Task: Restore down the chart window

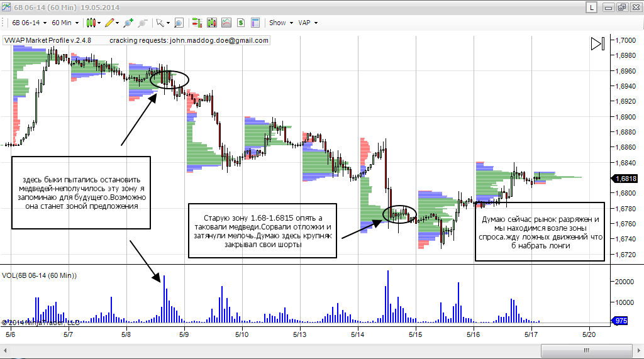Action: (622, 8)
